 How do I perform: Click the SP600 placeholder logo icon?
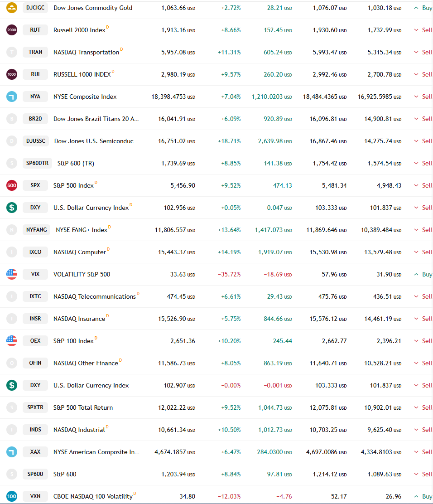[12, 474]
